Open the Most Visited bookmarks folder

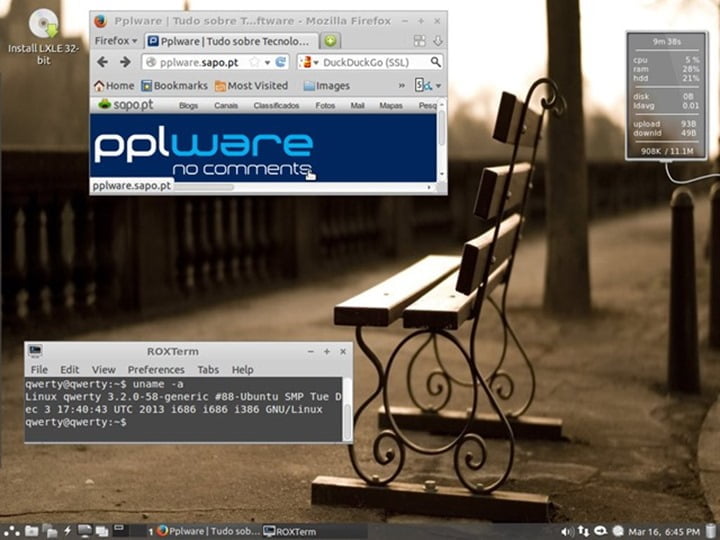[x=252, y=85]
